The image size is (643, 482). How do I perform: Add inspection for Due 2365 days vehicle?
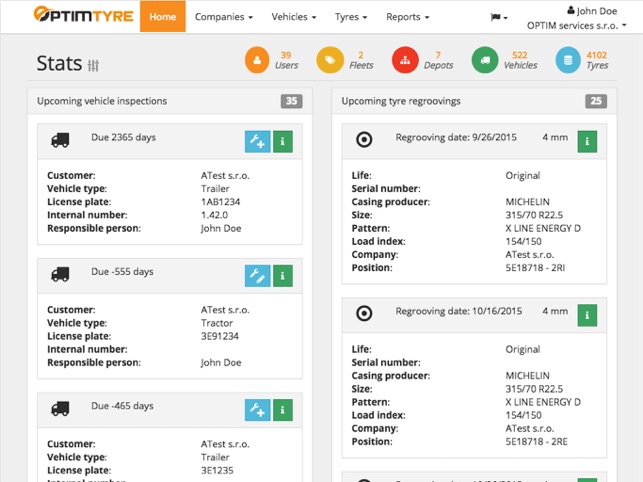pos(258,142)
